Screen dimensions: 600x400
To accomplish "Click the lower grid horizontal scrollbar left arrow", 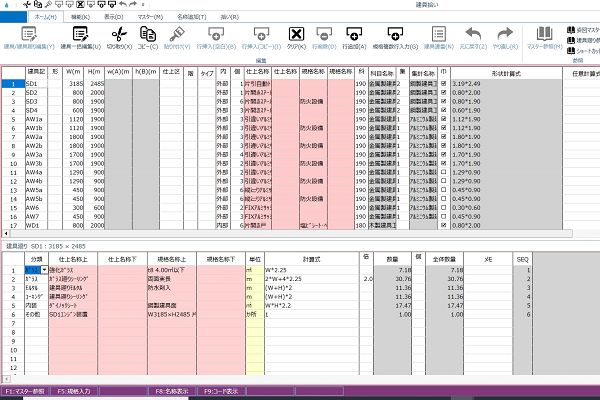I will point(6,379).
